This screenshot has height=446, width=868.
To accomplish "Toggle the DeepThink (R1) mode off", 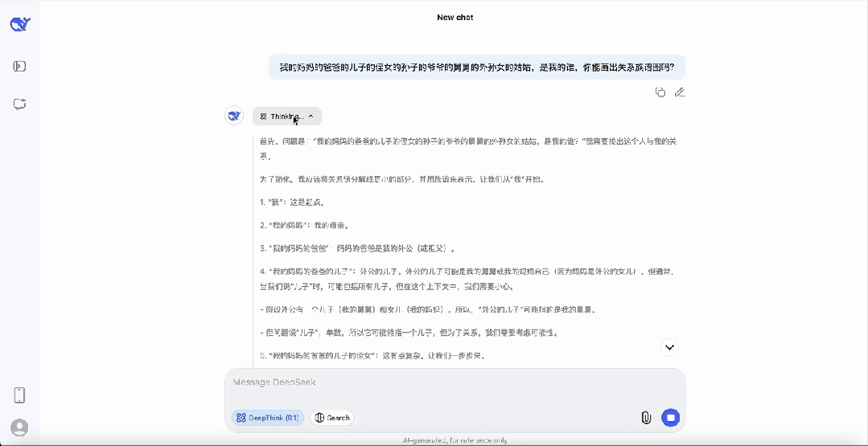I will coord(268,418).
